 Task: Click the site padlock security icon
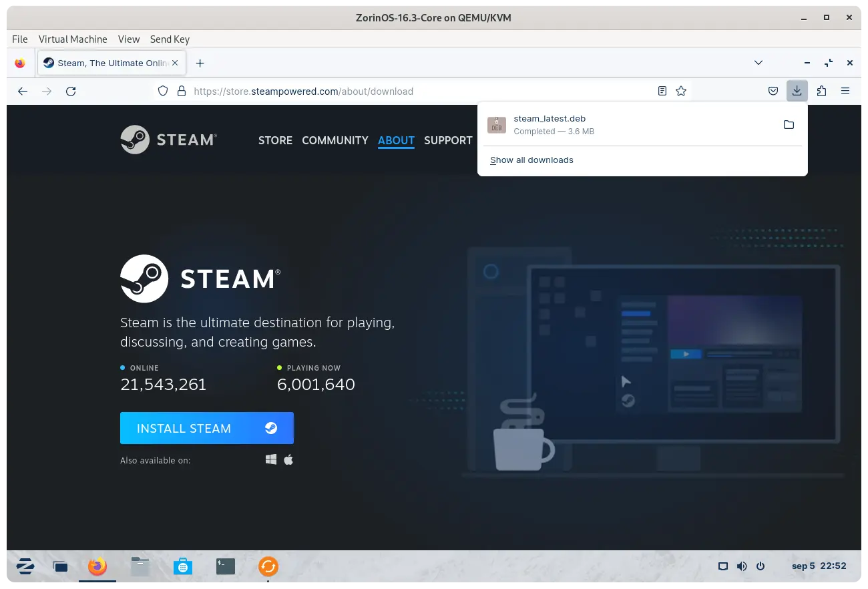tap(181, 91)
